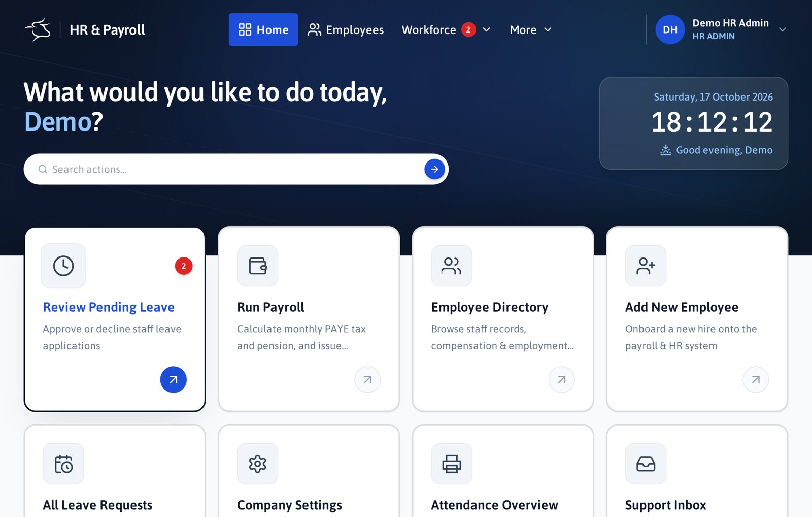Expand the Demo HR Admin account chevron

point(782,29)
